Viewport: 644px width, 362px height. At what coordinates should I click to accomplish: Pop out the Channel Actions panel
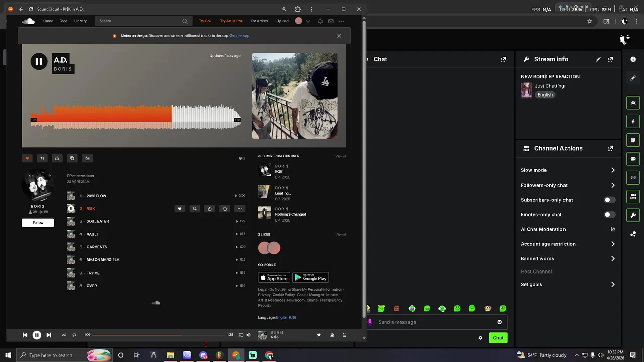[610, 149]
